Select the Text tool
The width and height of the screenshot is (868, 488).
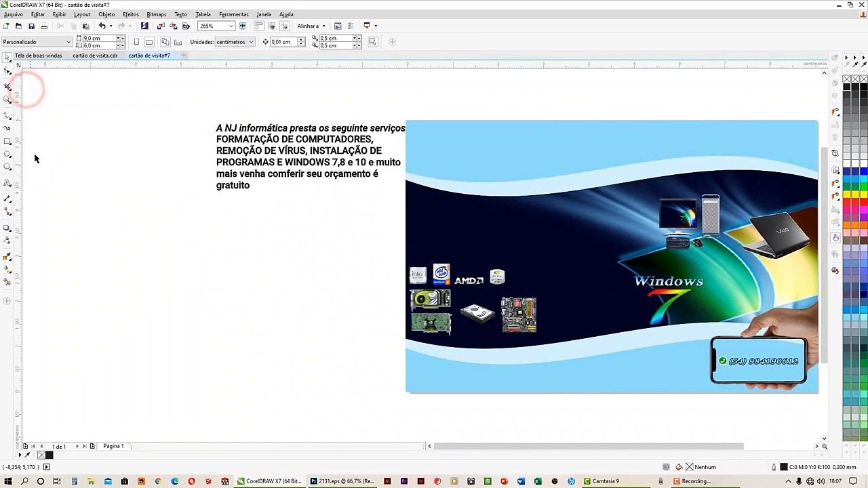tap(7, 183)
